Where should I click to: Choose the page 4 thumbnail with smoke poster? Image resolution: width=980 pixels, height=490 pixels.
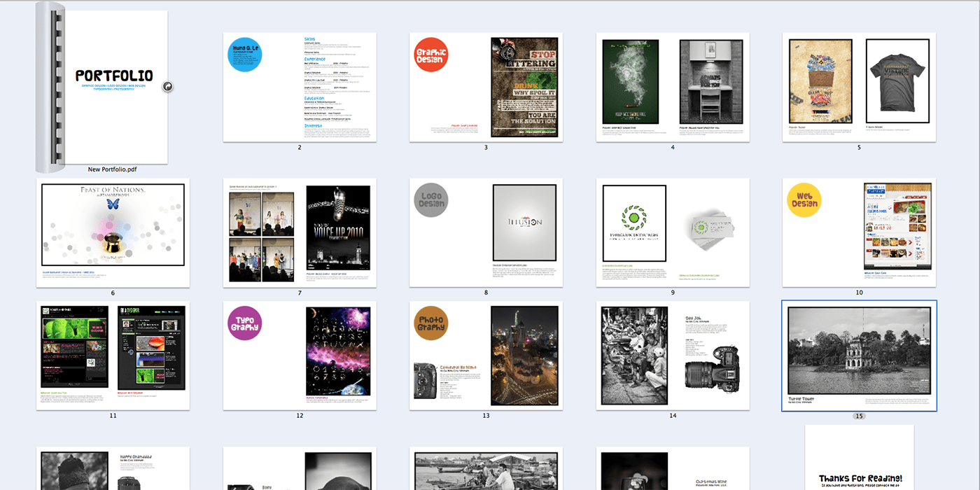[673, 87]
